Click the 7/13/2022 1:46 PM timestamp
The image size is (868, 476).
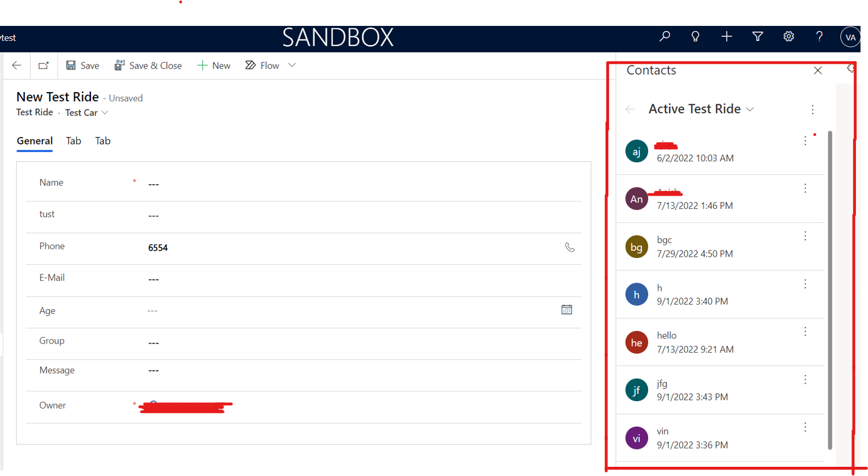(695, 206)
